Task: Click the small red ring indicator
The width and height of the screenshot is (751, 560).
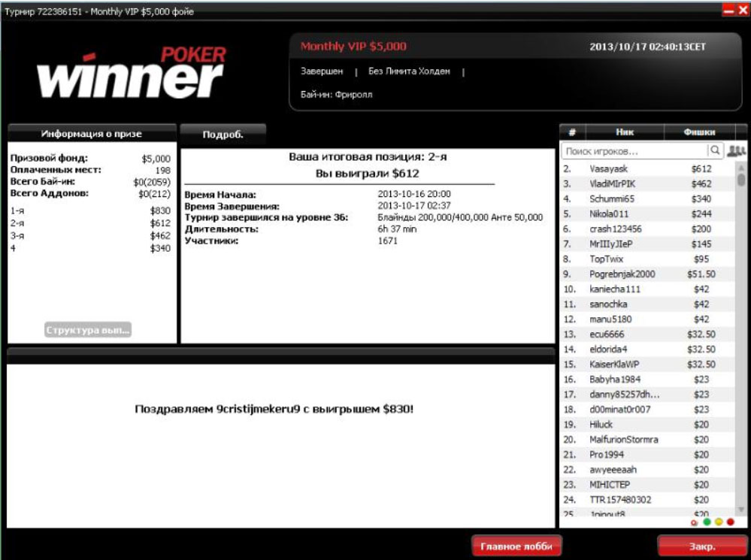Action: 695,522
